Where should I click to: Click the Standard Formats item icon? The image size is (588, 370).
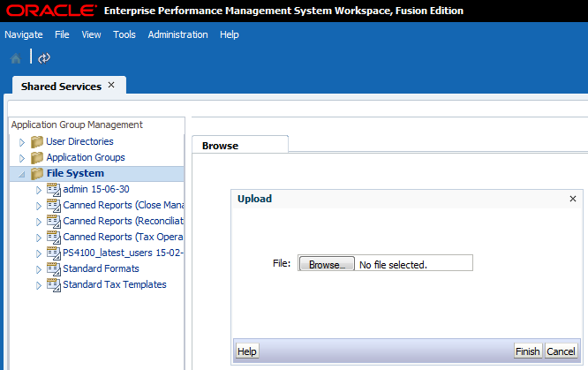[x=53, y=268]
